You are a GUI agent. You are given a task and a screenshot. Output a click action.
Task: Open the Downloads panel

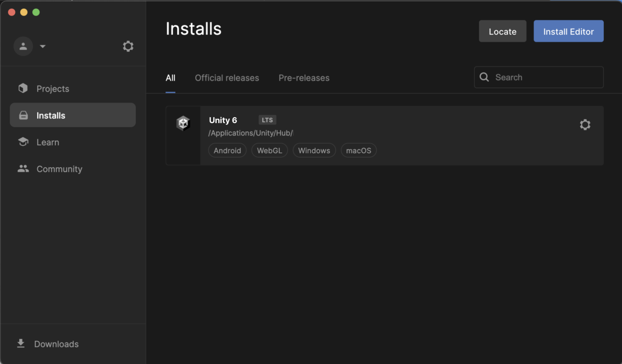tap(56, 344)
